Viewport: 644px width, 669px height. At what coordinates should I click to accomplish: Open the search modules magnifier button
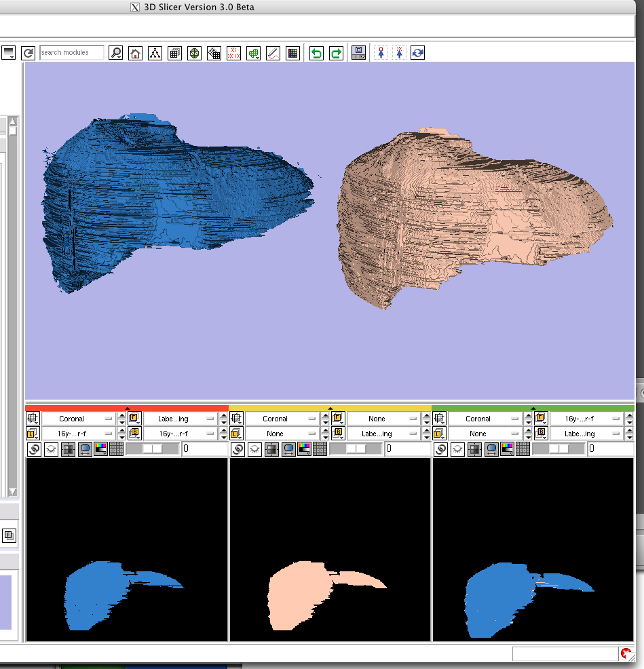(116, 53)
